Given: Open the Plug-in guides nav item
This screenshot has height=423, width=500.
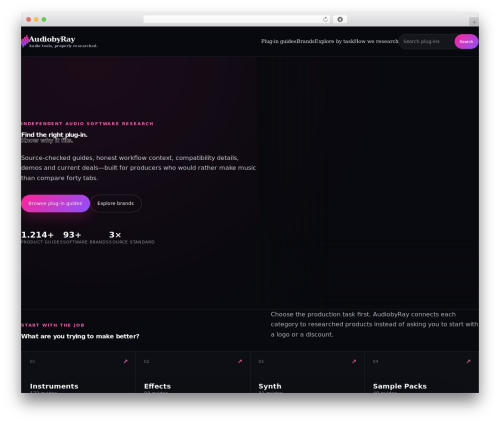Looking at the screenshot, I should [279, 41].
